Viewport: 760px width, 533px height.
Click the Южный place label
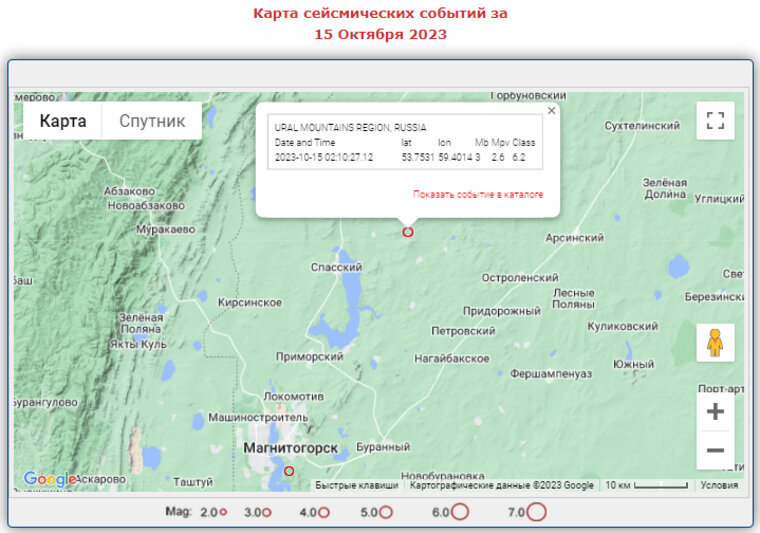[633, 364]
